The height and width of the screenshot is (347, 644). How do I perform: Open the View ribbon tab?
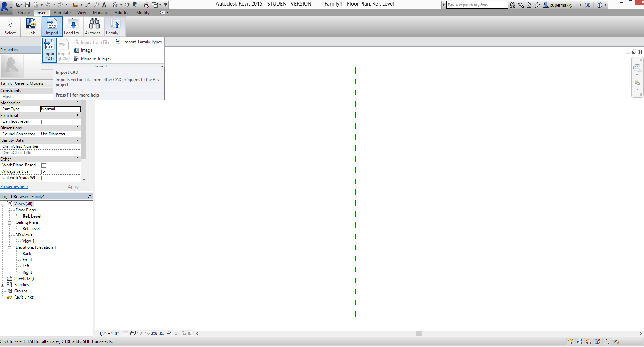point(82,13)
